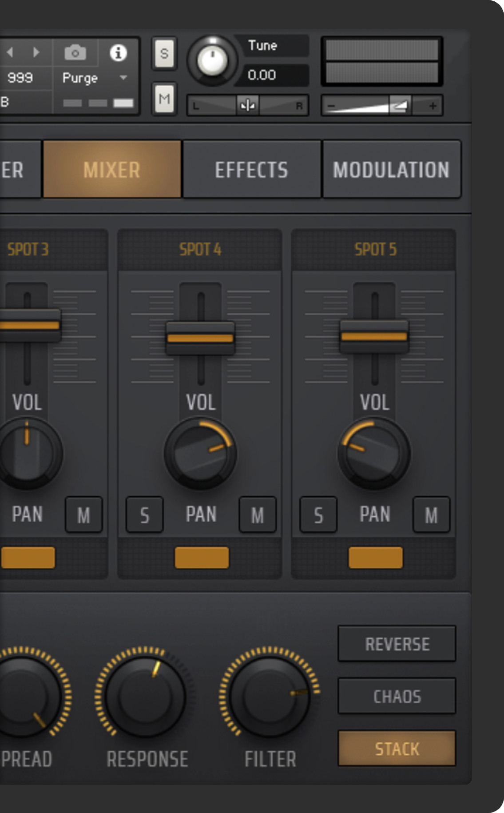Click the Tune knob

pyautogui.click(x=212, y=60)
